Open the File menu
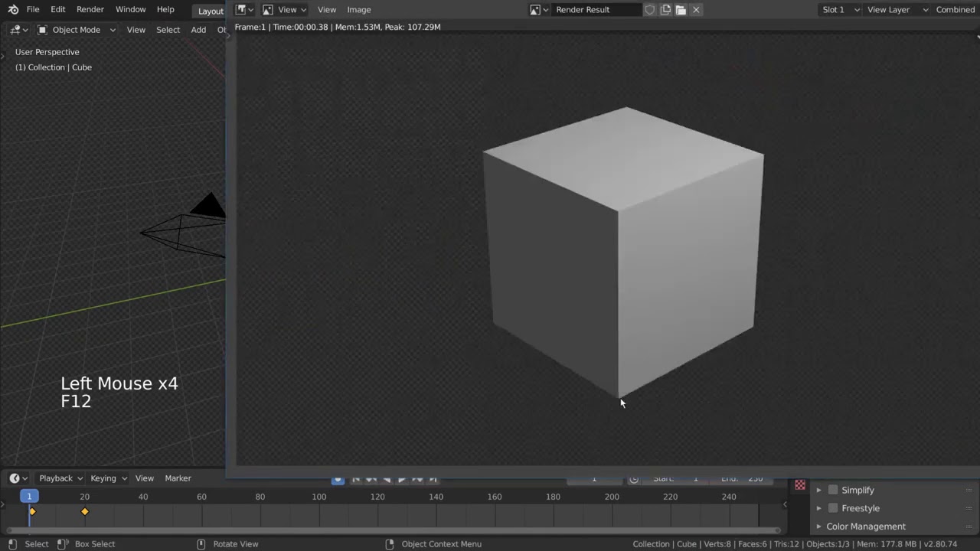This screenshot has height=551, width=980. [33, 9]
